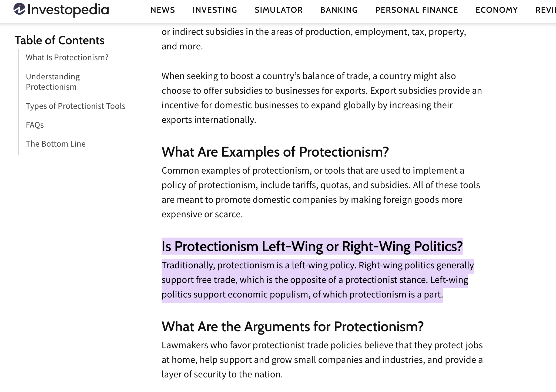Click the 'Arguments for Protectionism' heading
This screenshot has height=392, width=556.
tap(293, 327)
